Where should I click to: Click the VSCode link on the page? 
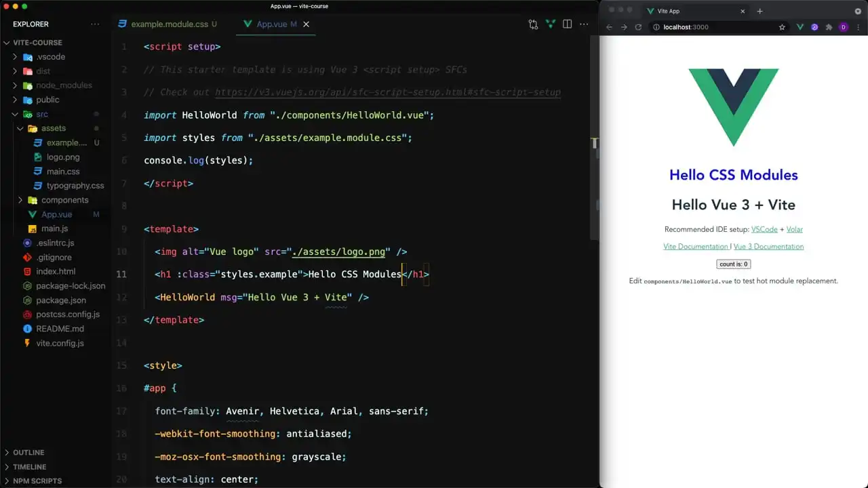[764, 229]
